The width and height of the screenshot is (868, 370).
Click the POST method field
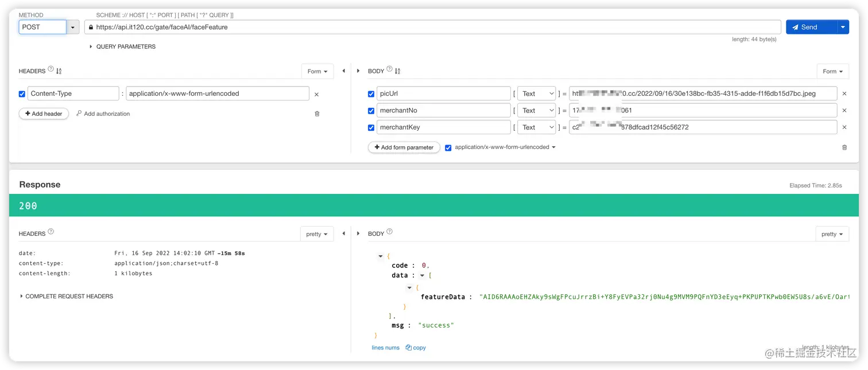tap(42, 27)
